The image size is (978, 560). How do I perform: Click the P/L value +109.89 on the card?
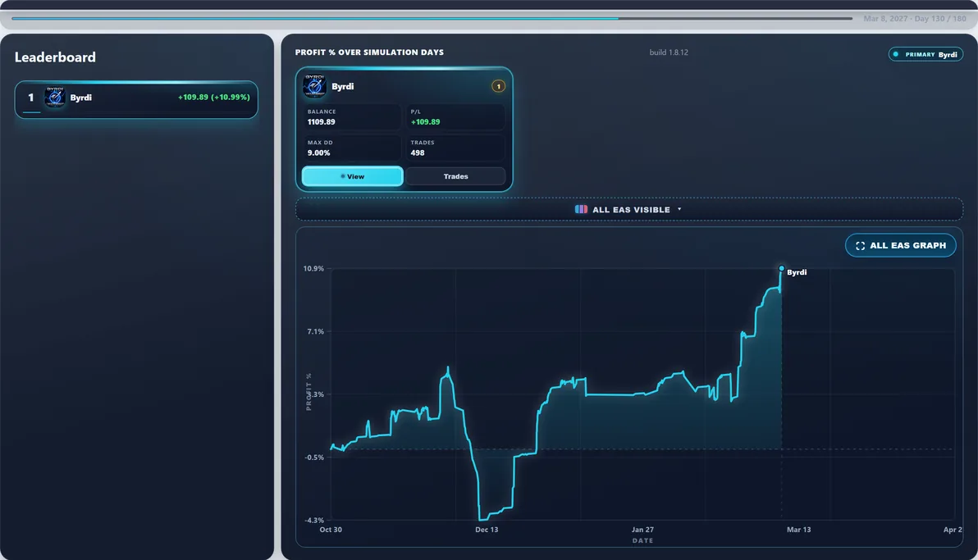coord(425,122)
